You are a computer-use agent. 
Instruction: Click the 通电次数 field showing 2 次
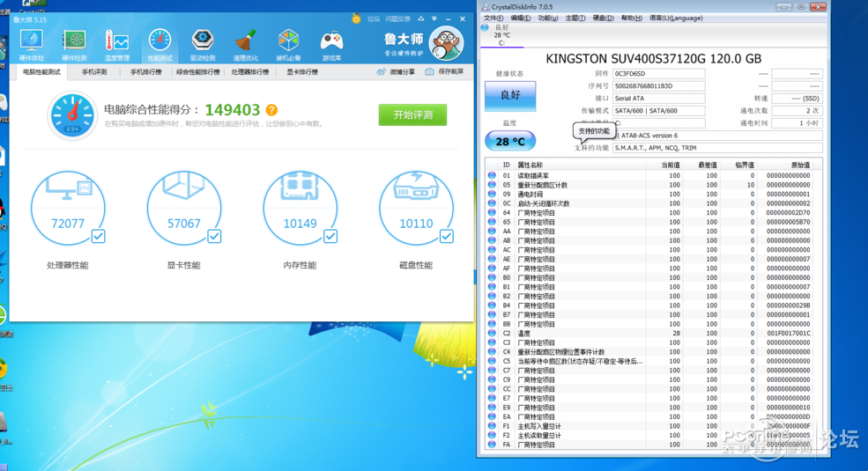click(x=797, y=111)
